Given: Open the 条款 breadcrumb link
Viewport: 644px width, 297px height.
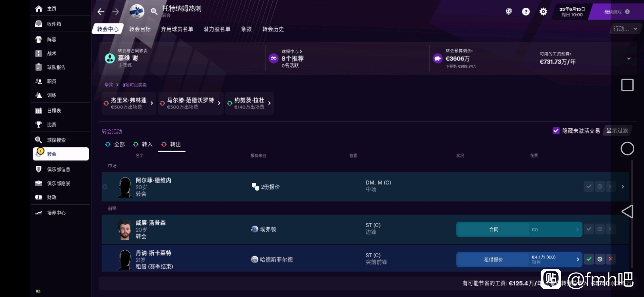Looking at the screenshot, I should [109, 85].
